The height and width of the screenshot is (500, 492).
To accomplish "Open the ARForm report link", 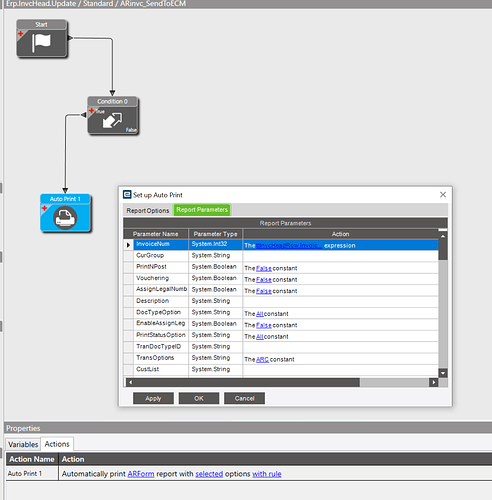I will click(x=141, y=474).
